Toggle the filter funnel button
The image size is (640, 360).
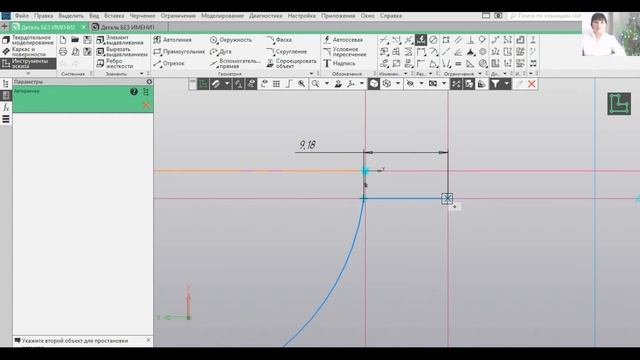[495, 84]
